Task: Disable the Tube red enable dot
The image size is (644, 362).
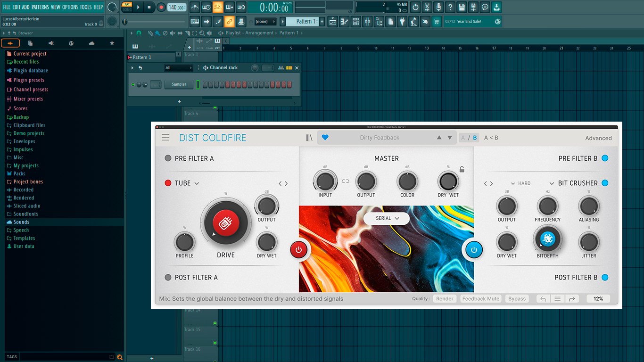Action: [168, 183]
